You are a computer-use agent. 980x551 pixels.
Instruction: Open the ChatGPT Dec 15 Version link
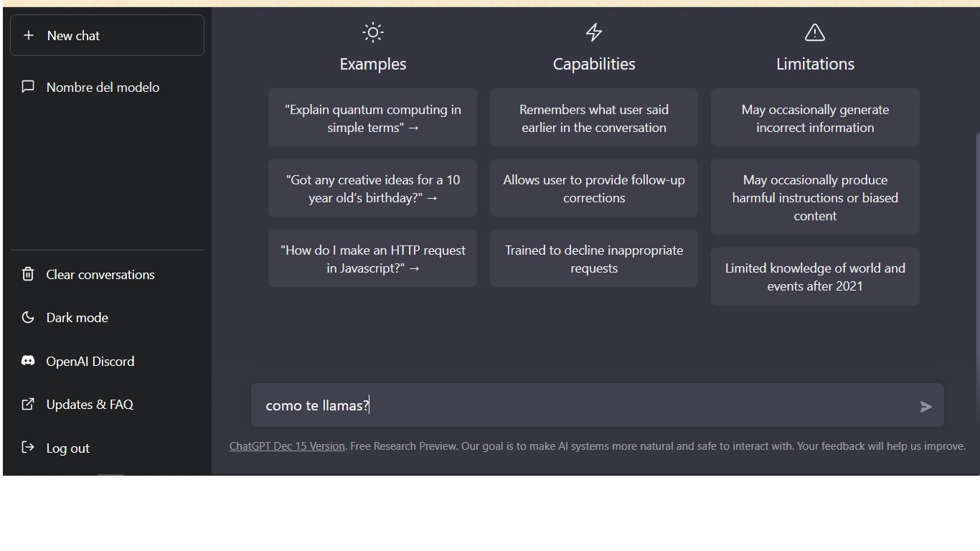coord(287,446)
